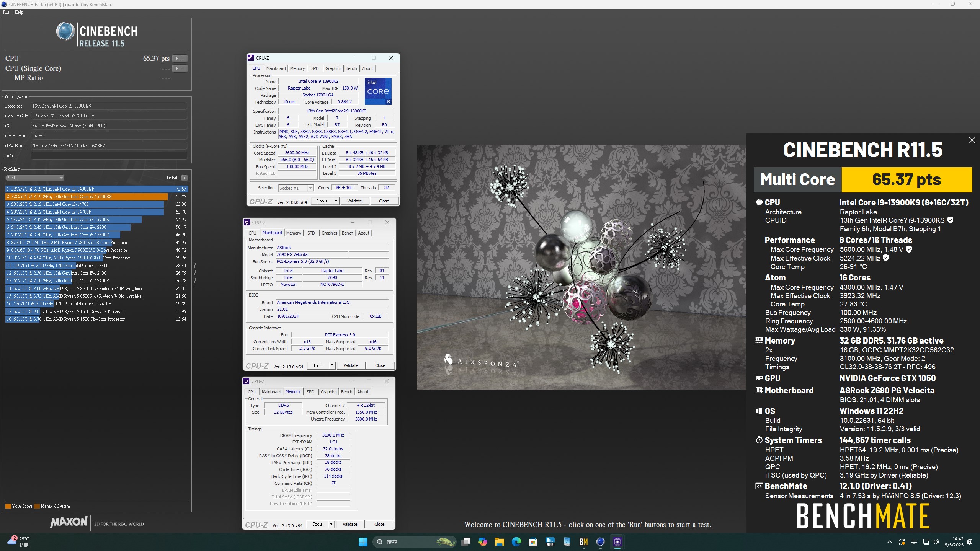Click the Core Speed 5600.00 MHz value

[297, 153]
